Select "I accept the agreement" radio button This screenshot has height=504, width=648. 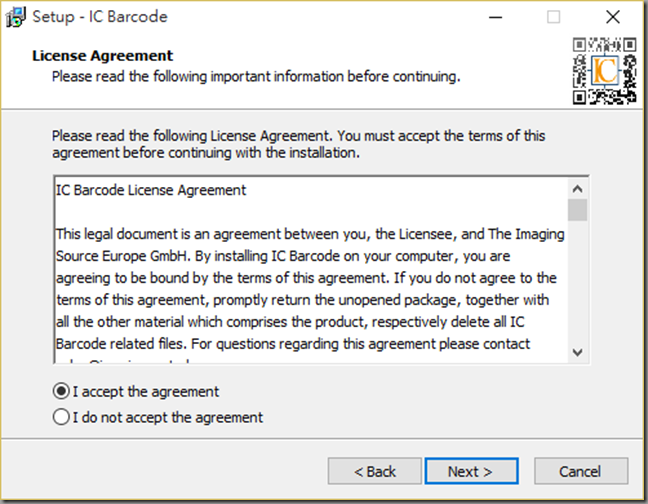pos(62,391)
